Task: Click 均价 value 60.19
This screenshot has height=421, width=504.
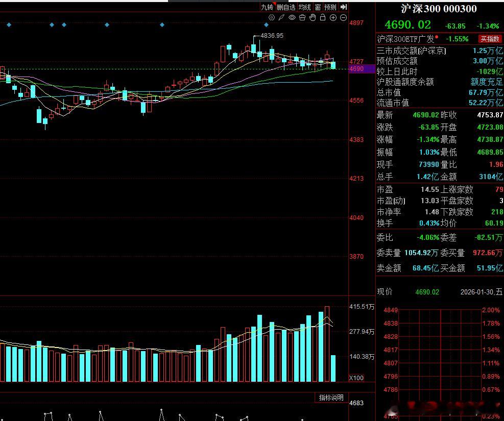Action: point(494,223)
